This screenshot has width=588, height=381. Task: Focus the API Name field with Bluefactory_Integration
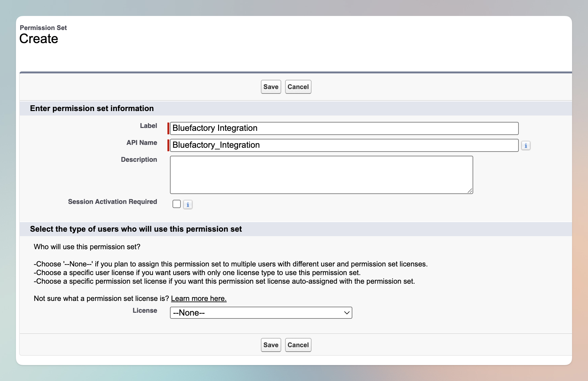(344, 145)
